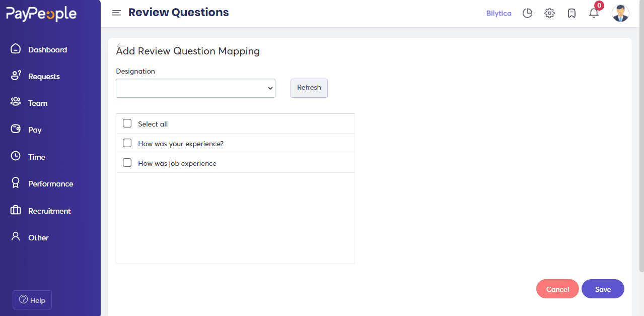Screen dimensions: 644x316
Task: Click the Bilytica company link
Action: click(498, 13)
